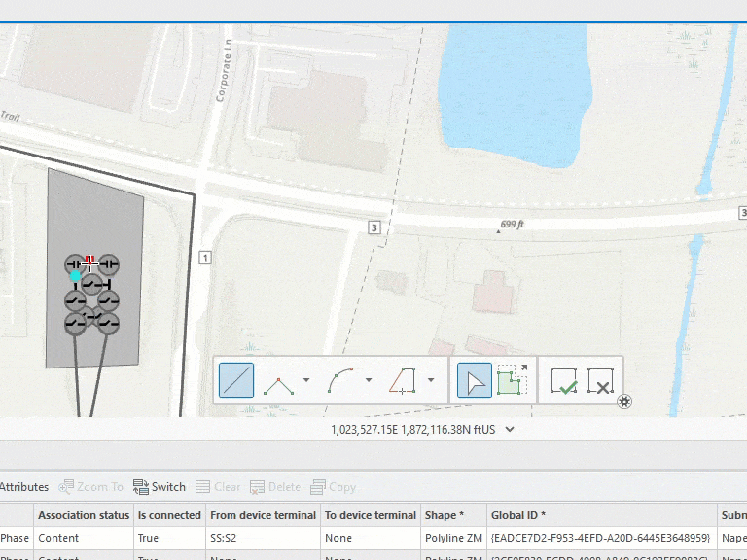The width and height of the screenshot is (747, 560).
Task: Click the Corporate Ln street label
Action: [224, 70]
